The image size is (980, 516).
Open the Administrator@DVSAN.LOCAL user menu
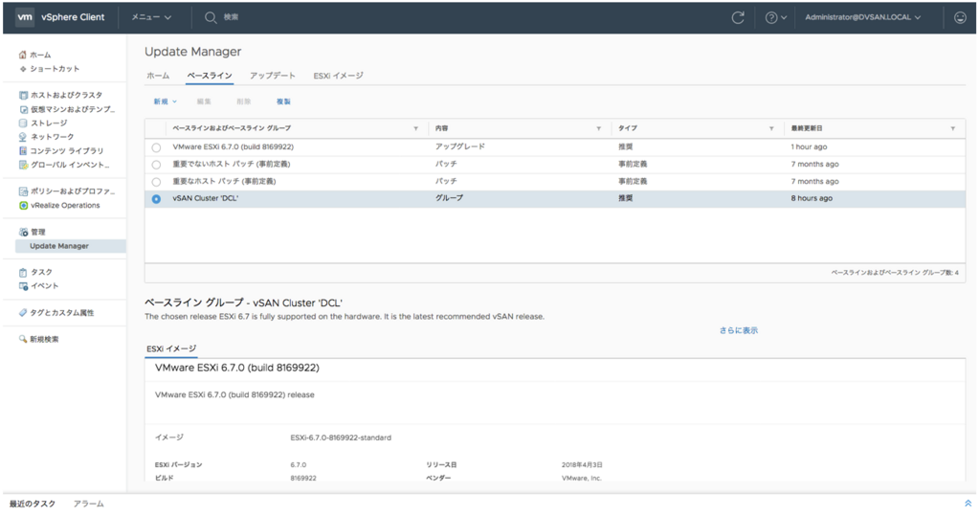[862, 17]
